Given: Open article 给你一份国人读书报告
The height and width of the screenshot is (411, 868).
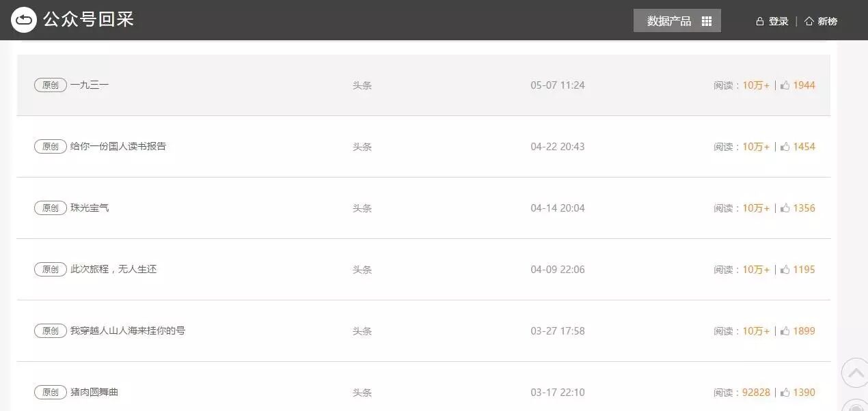Looking at the screenshot, I should coord(118,147).
